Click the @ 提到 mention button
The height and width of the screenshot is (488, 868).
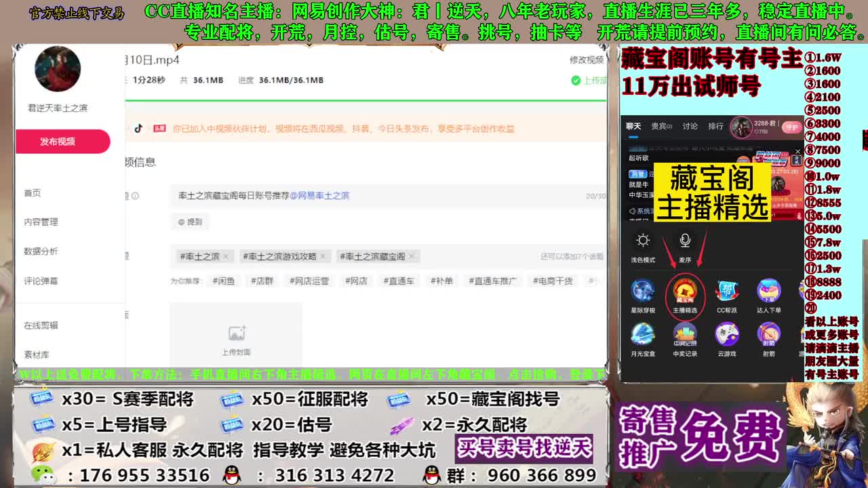click(x=190, y=222)
